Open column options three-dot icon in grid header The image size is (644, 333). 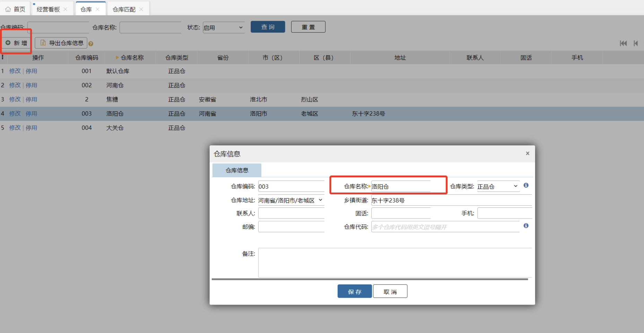coord(3,57)
